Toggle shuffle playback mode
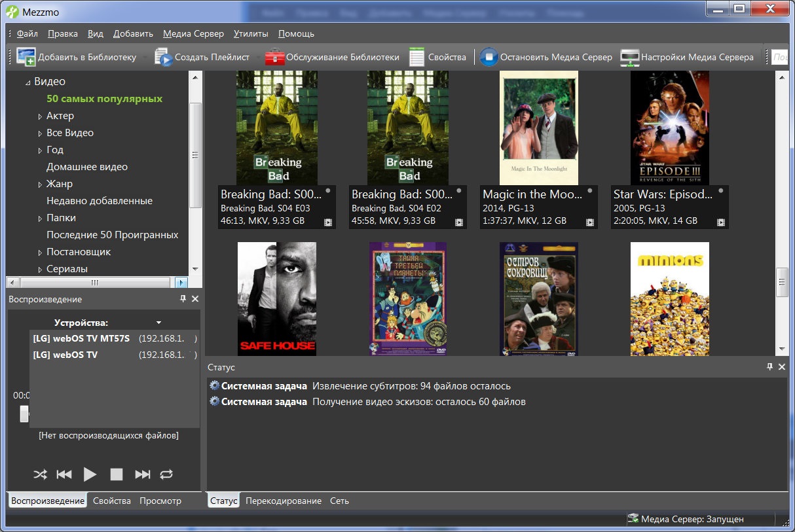 [41, 474]
